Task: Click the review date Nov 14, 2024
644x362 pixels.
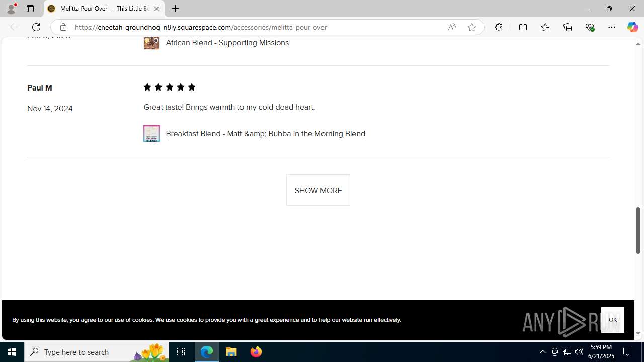Action: point(50,109)
